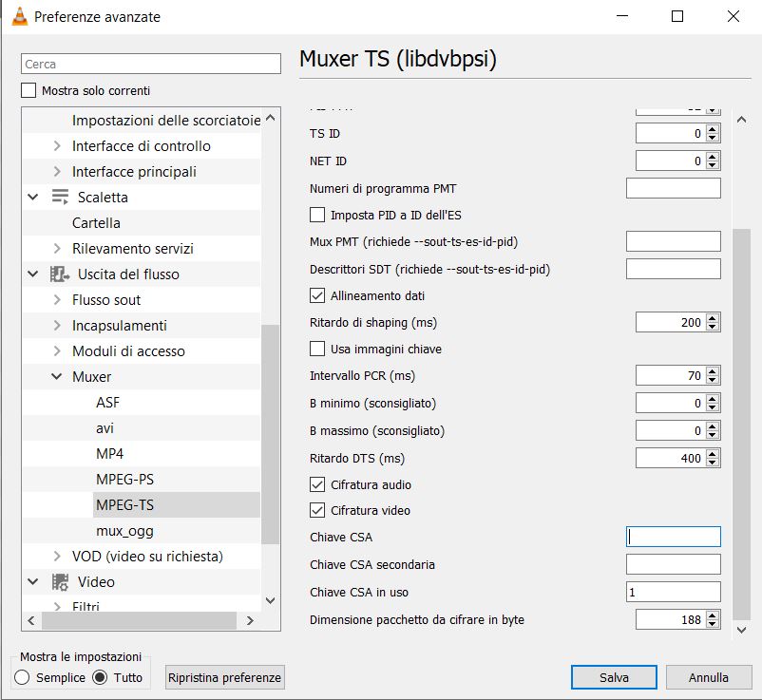Select mux_ogg muxer entry
The image size is (762, 700).
tap(124, 531)
